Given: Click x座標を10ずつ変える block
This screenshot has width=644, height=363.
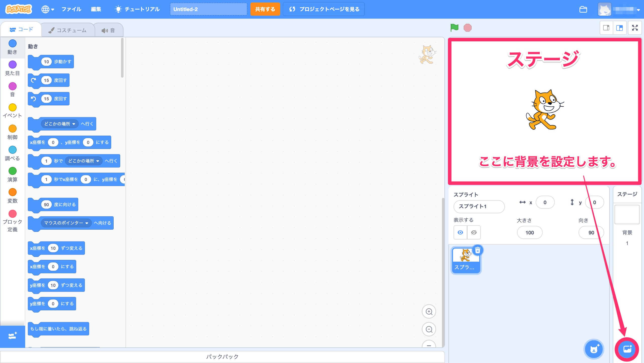Looking at the screenshot, I should (56, 248).
